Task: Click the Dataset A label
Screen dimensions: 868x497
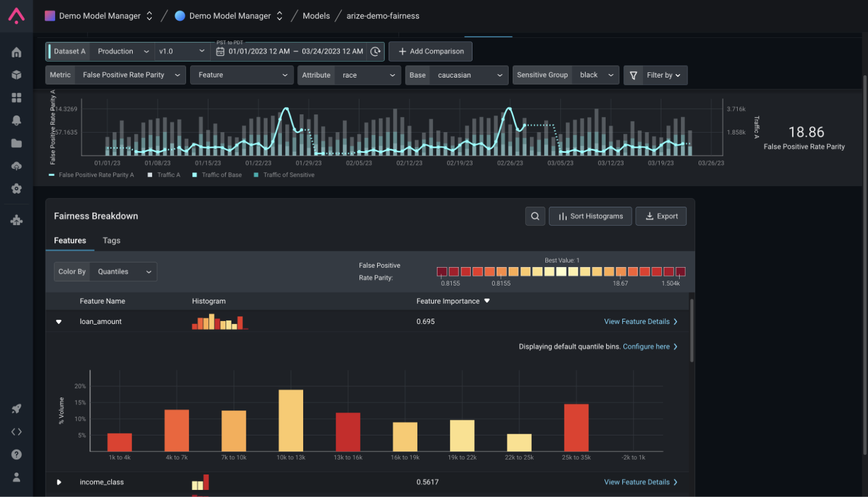Action: click(x=69, y=52)
